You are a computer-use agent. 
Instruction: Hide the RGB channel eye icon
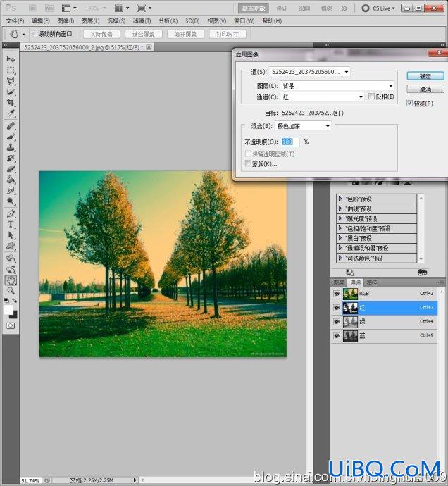(x=337, y=294)
